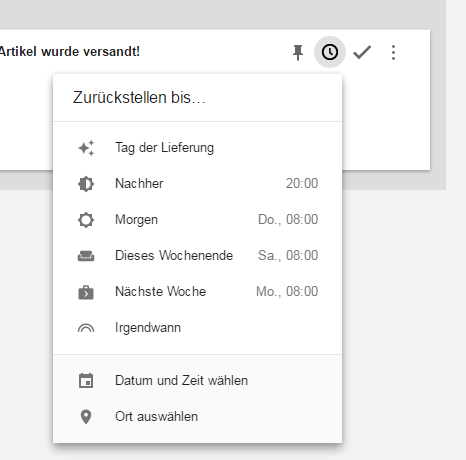466x460 pixels.
Task: Click the sparkle icon beside Tag der Lieferung
Action: (x=86, y=148)
